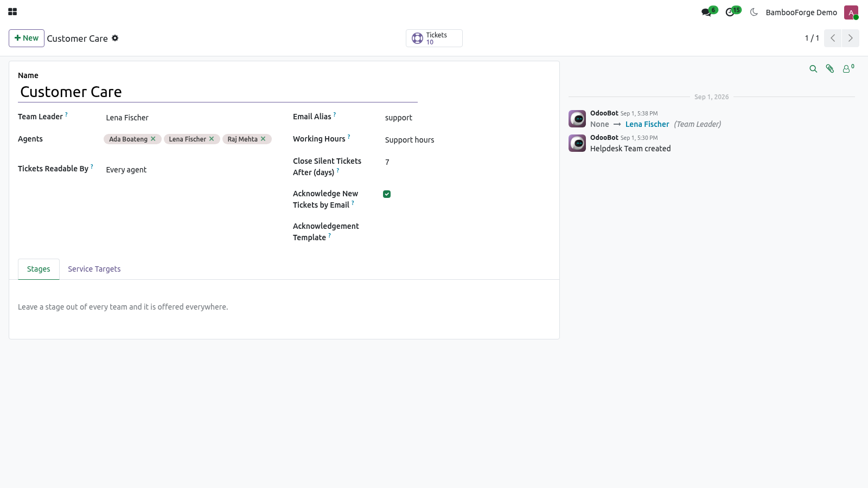Image resolution: width=868 pixels, height=488 pixels.
Task: Click the Helpdesk Team created message
Action: click(630, 149)
